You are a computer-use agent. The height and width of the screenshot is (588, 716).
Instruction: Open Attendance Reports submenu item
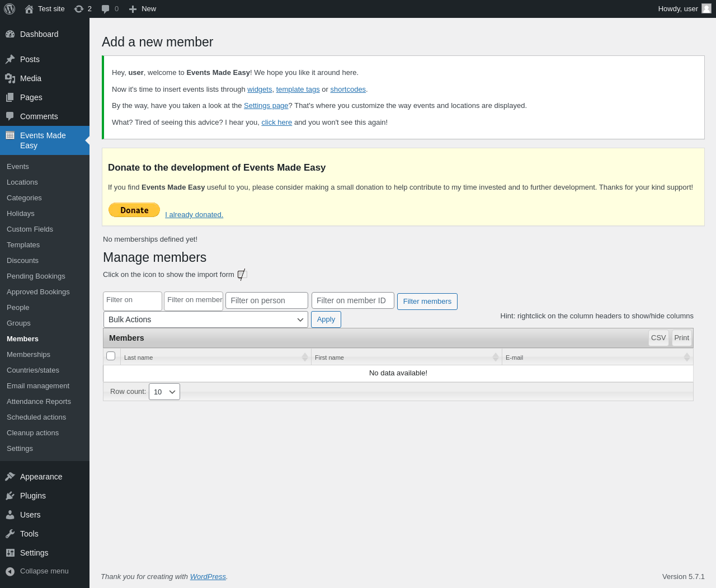pyautogui.click(x=39, y=402)
